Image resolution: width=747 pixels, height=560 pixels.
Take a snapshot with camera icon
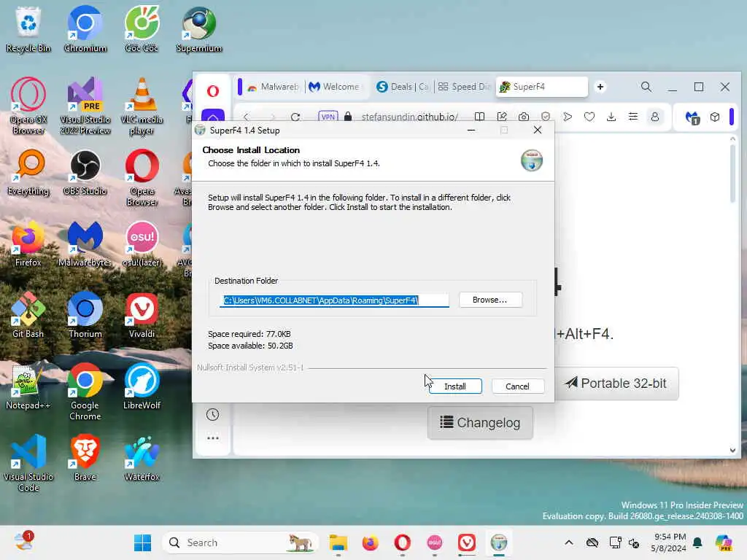coord(524,117)
